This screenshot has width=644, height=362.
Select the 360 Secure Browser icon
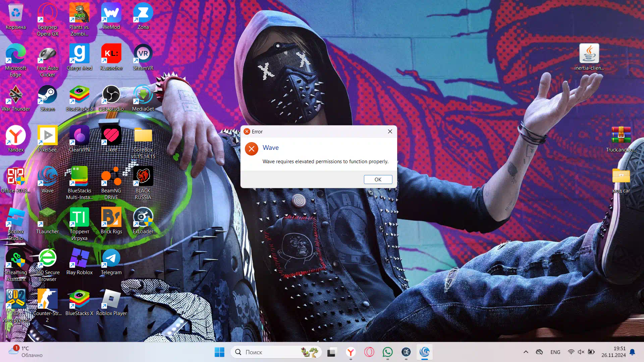click(x=48, y=265)
